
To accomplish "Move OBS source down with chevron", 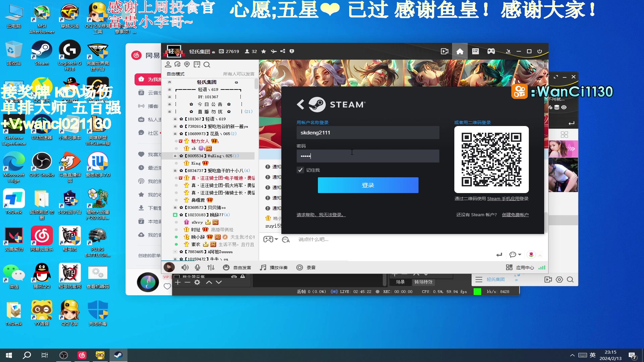I will [219, 282].
